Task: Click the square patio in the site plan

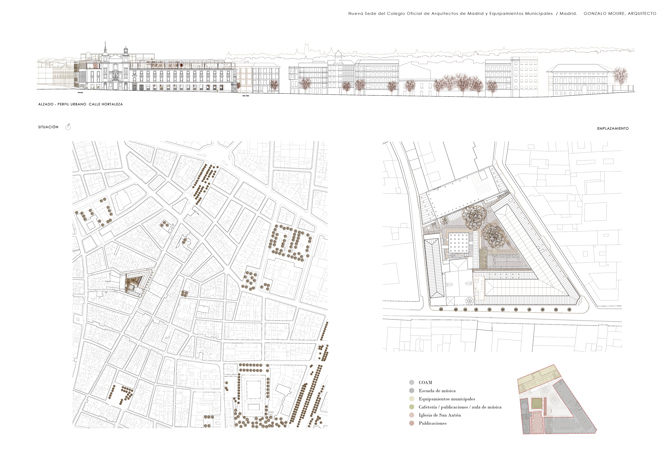Action: 458,241
